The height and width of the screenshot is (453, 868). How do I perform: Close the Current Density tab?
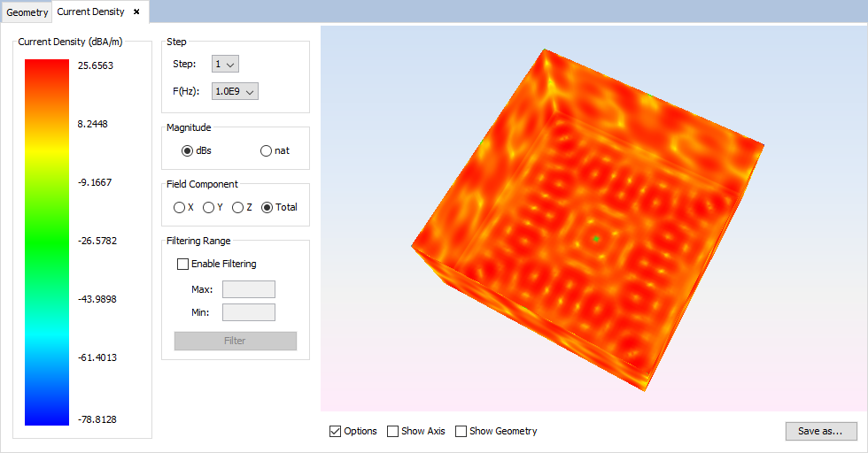[x=136, y=12]
